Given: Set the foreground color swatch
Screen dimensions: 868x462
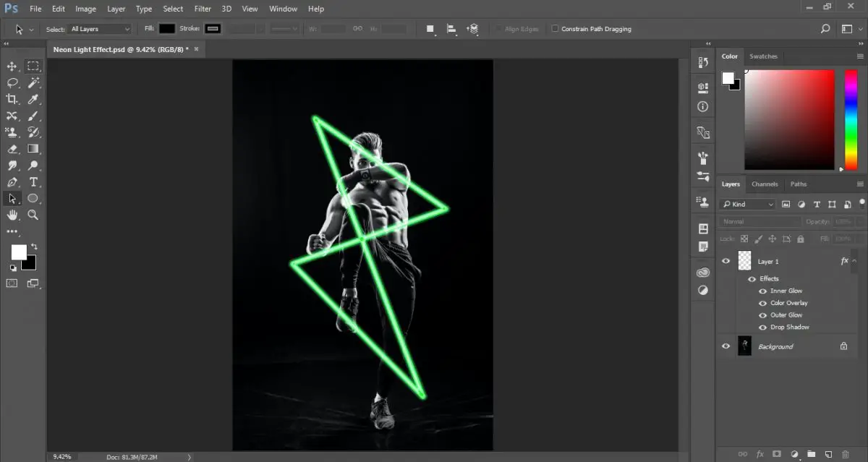Looking at the screenshot, I should click(18, 252).
